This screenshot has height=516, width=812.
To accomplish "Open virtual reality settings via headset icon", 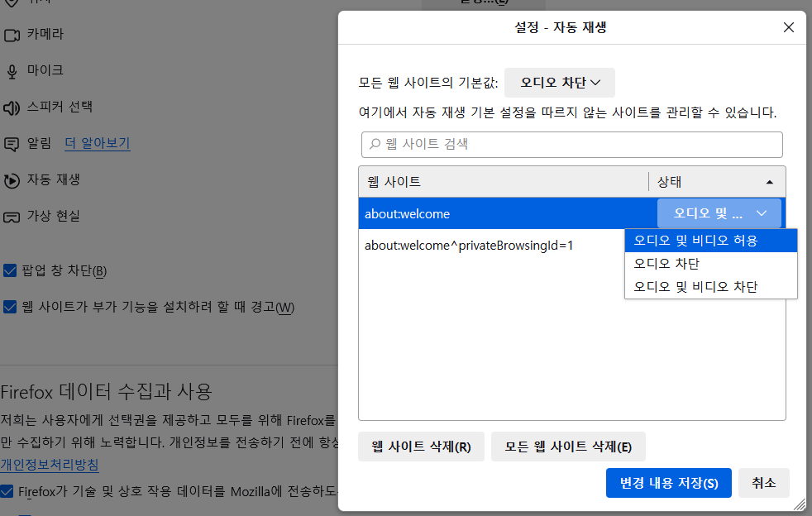I will point(12,216).
